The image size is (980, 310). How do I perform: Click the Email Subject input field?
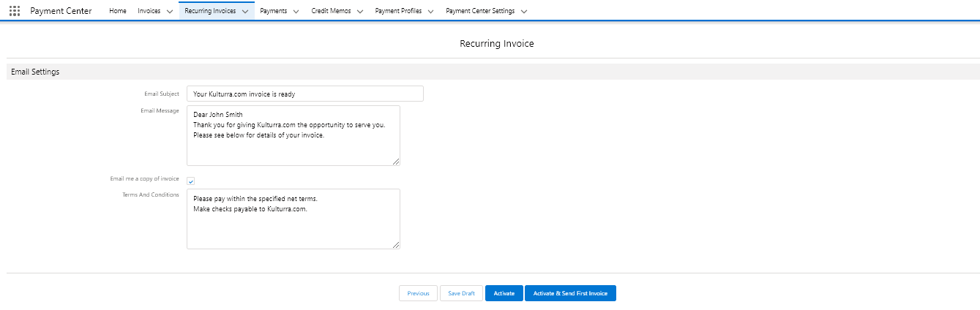tap(304, 94)
